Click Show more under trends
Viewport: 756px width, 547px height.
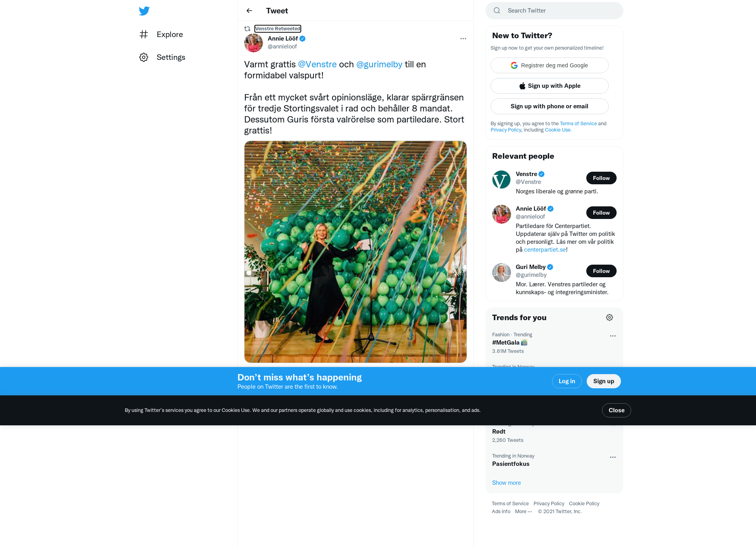(x=506, y=483)
